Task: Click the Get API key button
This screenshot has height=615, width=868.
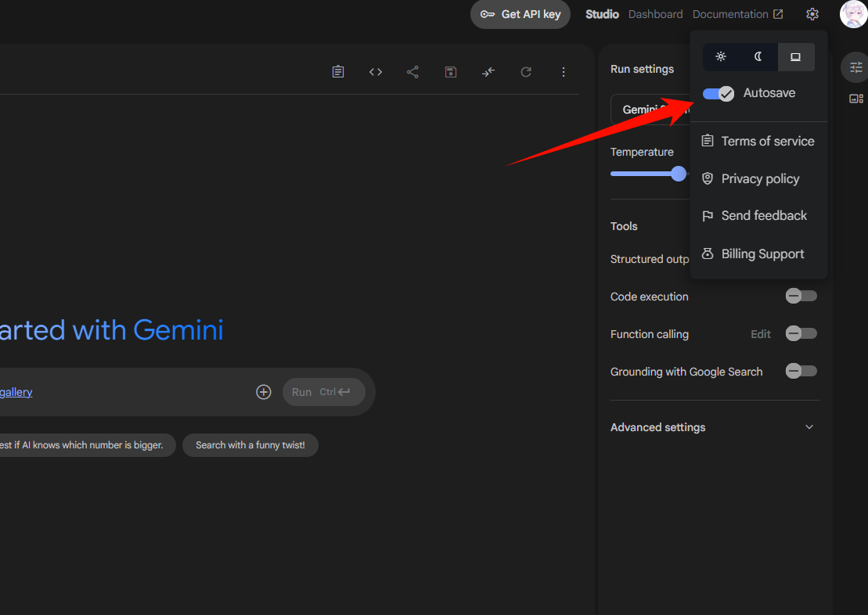Action: click(520, 14)
